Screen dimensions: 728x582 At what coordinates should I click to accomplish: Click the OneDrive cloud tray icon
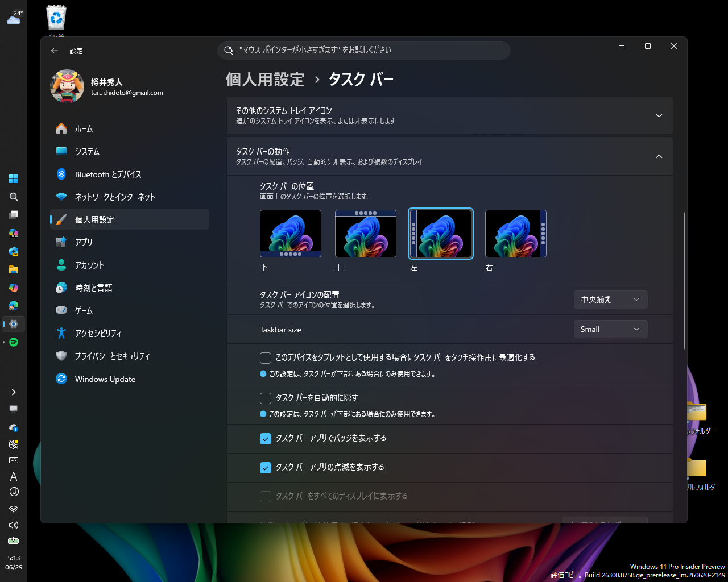click(14, 427)
